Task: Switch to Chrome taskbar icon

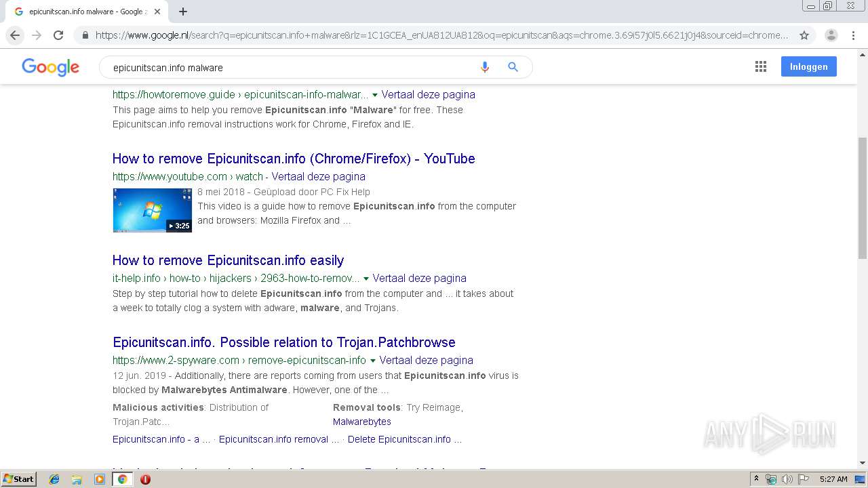Action: pos(123,479)
